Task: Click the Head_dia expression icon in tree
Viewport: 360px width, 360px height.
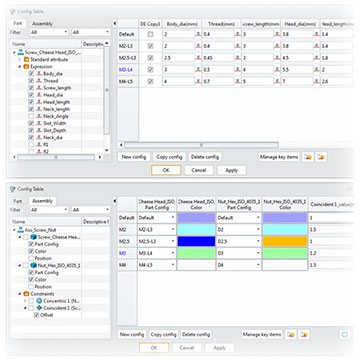Action: tap(39, 95)
